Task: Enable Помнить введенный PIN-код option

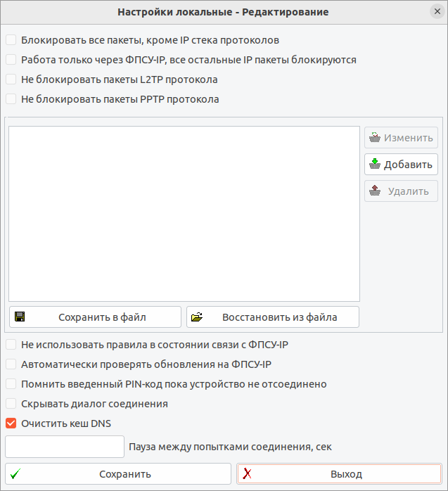Action: [x=11, y=384]
